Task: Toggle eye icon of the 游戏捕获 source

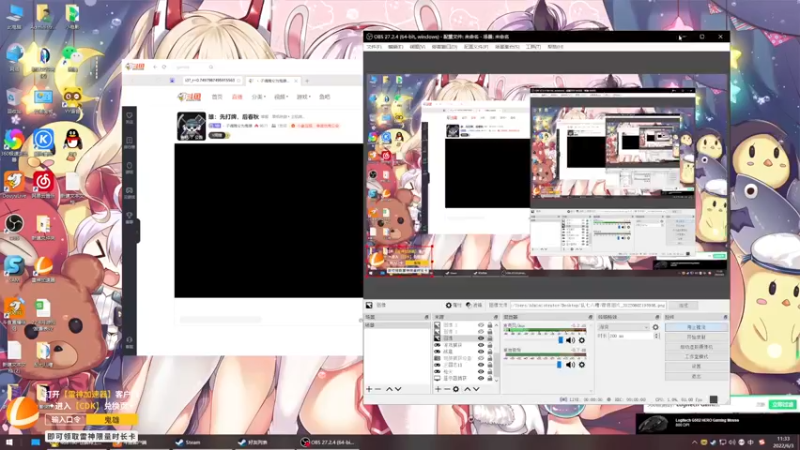Action: [x=481, y=345]
